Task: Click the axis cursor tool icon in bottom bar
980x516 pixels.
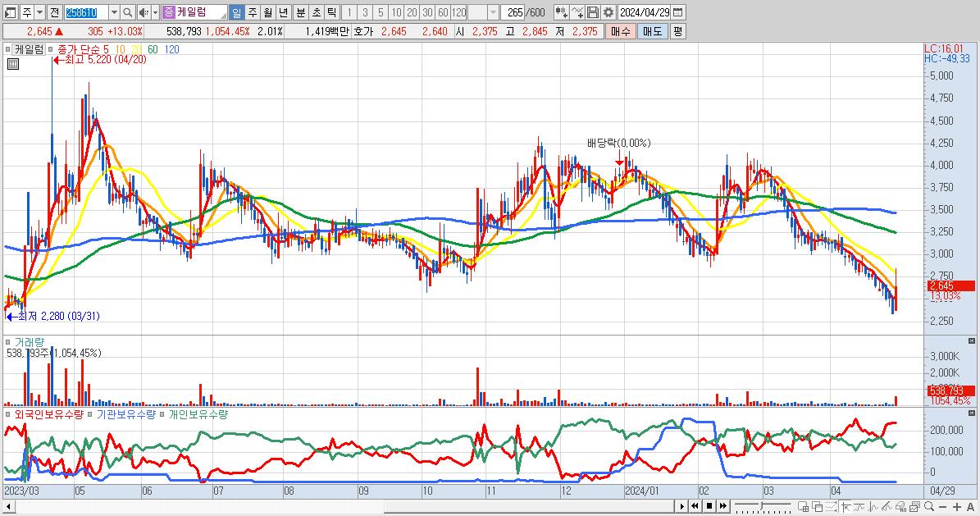Action: point(846,507)
